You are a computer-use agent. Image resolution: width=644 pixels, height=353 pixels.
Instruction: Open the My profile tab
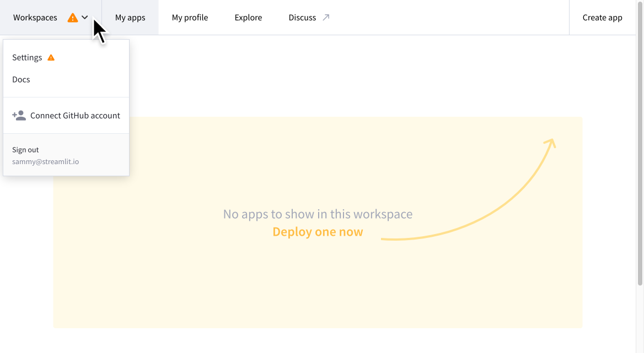click(190, 17)
